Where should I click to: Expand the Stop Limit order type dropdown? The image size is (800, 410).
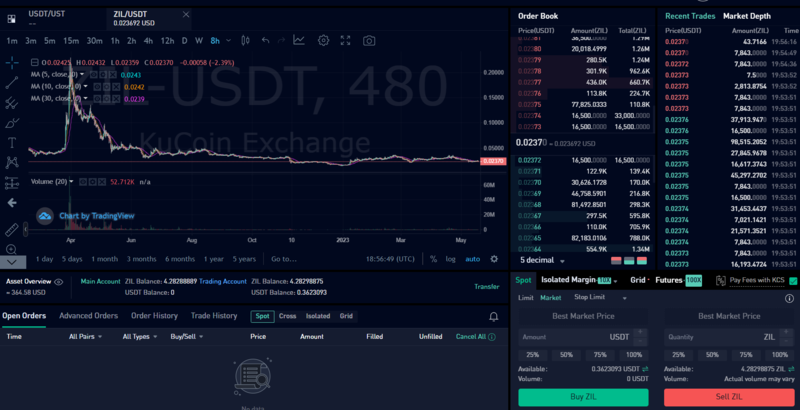click(624, 298)
